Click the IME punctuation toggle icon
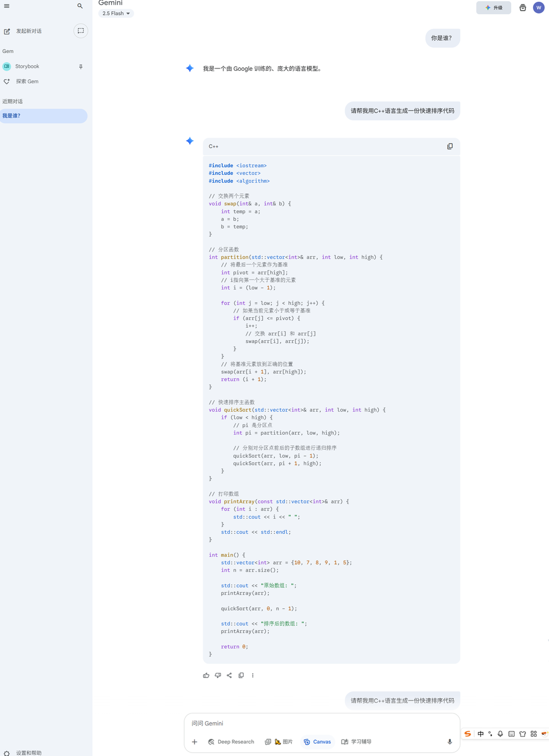This screenshot has width=549, height=756. tap(490, 734)
